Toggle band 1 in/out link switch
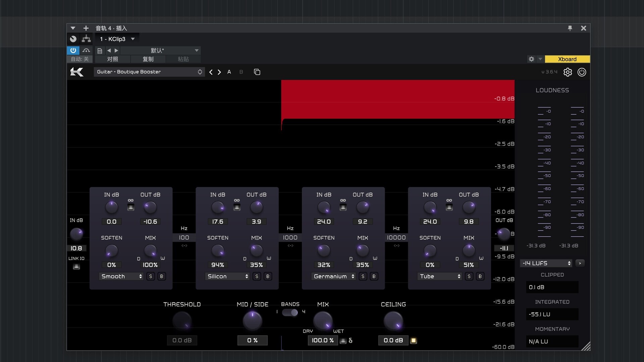This screenshot has height=362, width=644. click(x=131, y=207)
